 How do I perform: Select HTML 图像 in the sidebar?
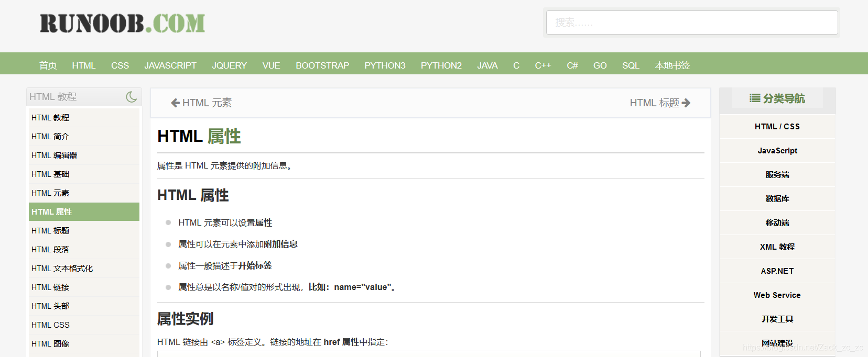[x=84, y=344]
